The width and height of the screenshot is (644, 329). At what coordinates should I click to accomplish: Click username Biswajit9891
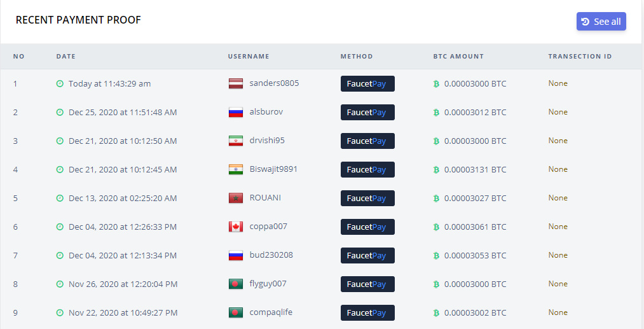[x=273, y=169]
